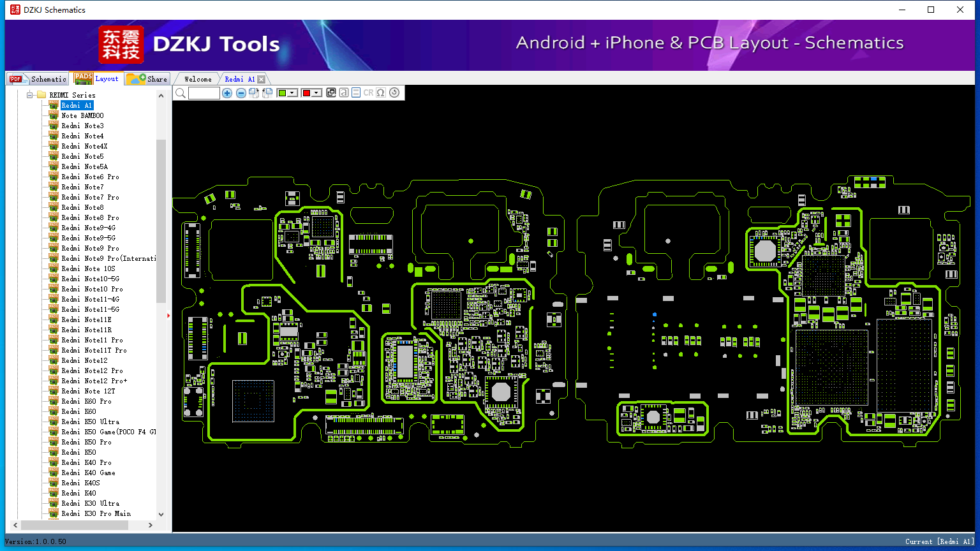Select the PADS Layout tab
Viewport: 980px width, 551px height.
[96, 78]
